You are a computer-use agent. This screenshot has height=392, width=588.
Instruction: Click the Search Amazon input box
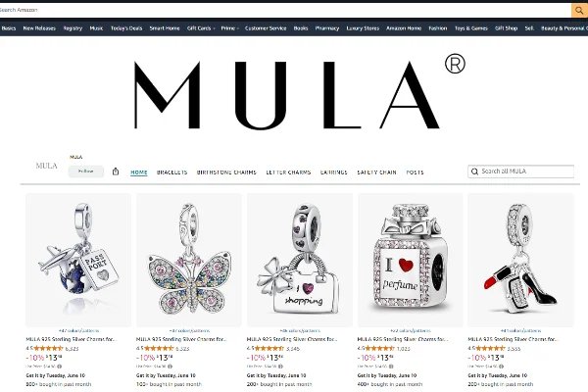click(285, 10)
